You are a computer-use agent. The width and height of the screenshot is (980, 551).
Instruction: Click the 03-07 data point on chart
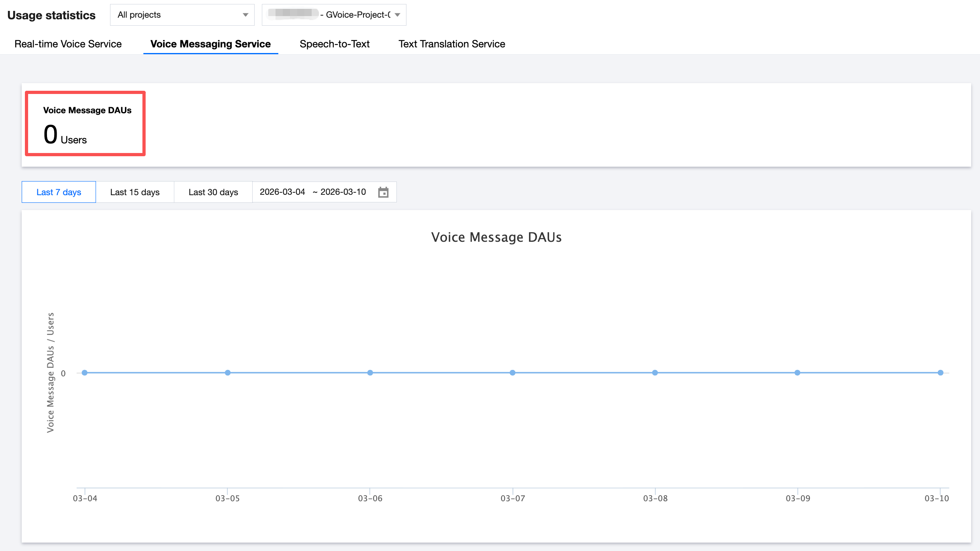pyautogui.click(x=512, y=373)
